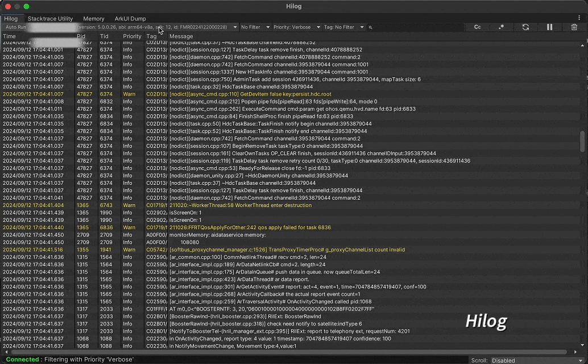This screenshot has height=364, width=588.
Task: Pause log capture toggle
Action: (549, 27)
